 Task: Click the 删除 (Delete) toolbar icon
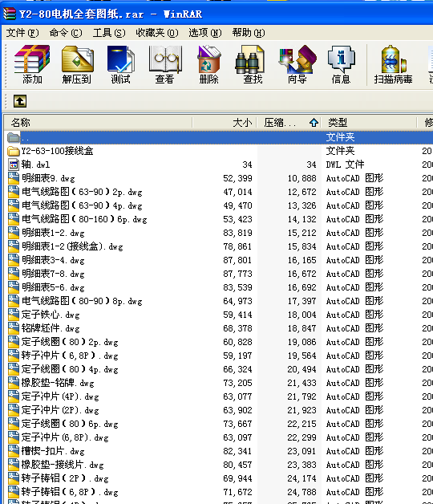click(x=208, y=65)
